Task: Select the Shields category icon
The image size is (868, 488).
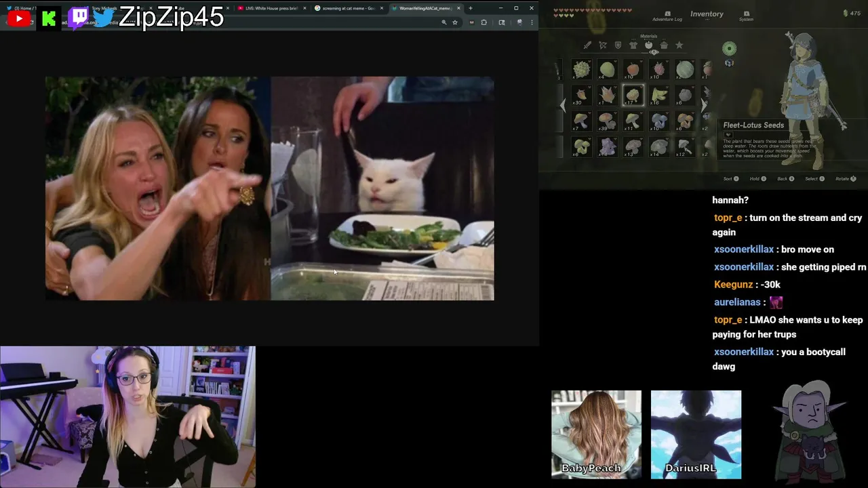Action: pos(618,45)
